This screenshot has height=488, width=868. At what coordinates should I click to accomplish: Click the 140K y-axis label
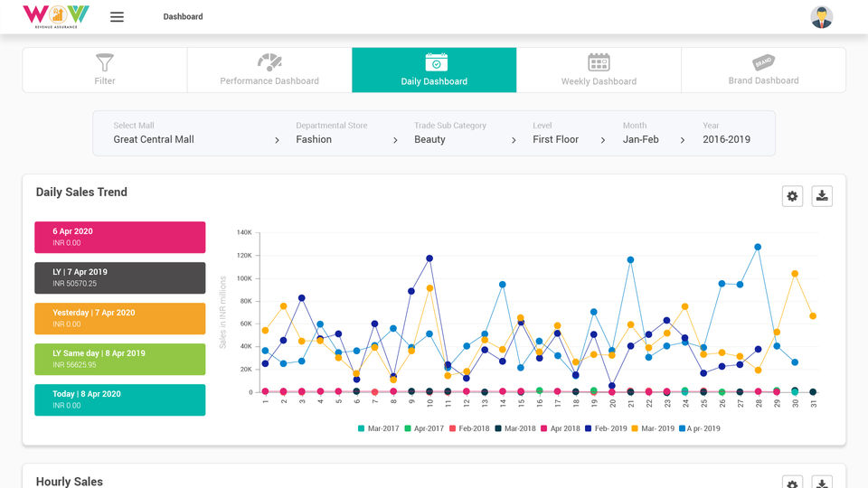(x=244, y=232)
